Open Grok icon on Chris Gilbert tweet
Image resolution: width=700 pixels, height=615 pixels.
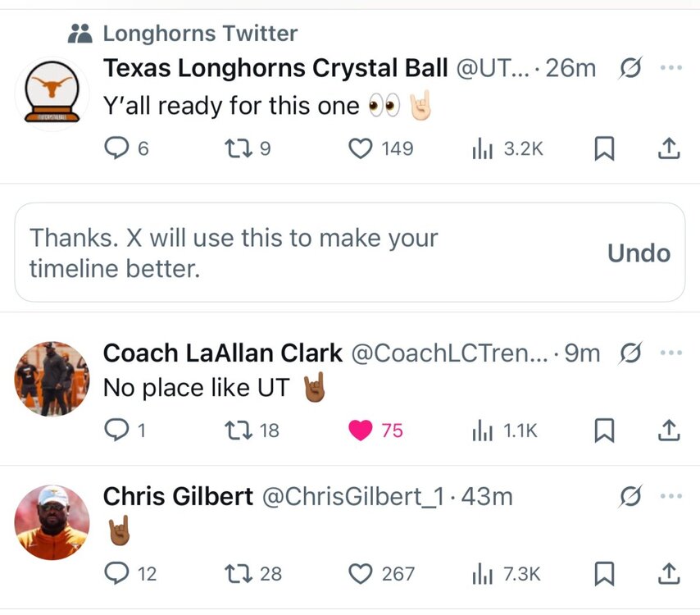[630, 496]
